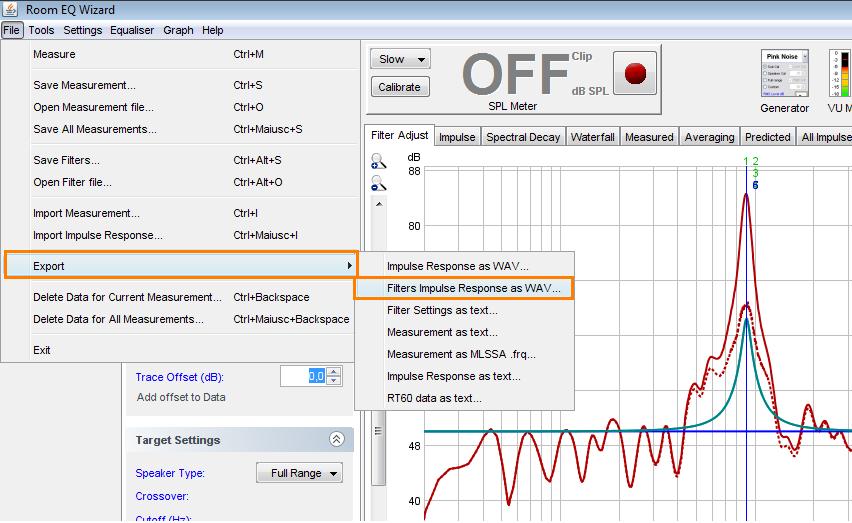Viewport: 852px width, 523px height.
Task: Switch to the Filter Adjust tab
Action: click(x=399, y=135)
